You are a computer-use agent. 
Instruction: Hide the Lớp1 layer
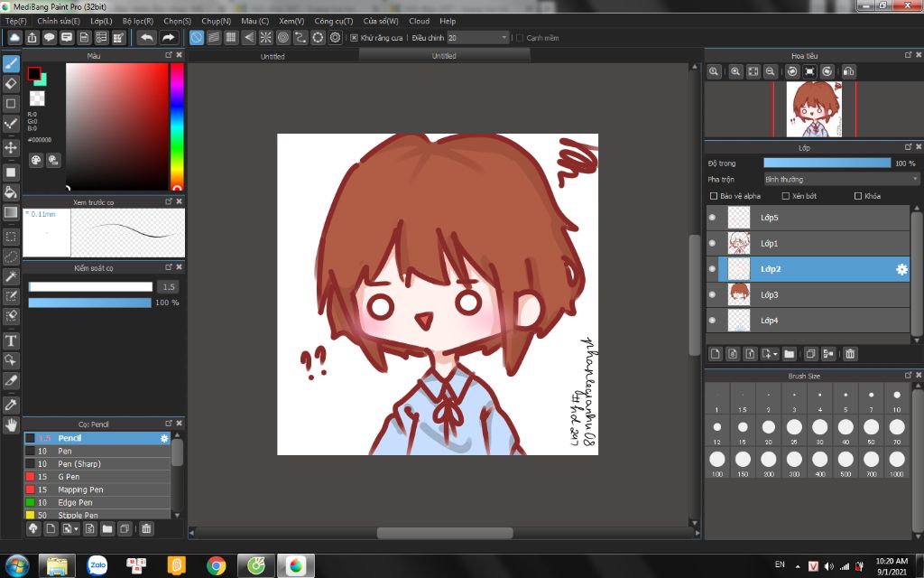point(713,243)
